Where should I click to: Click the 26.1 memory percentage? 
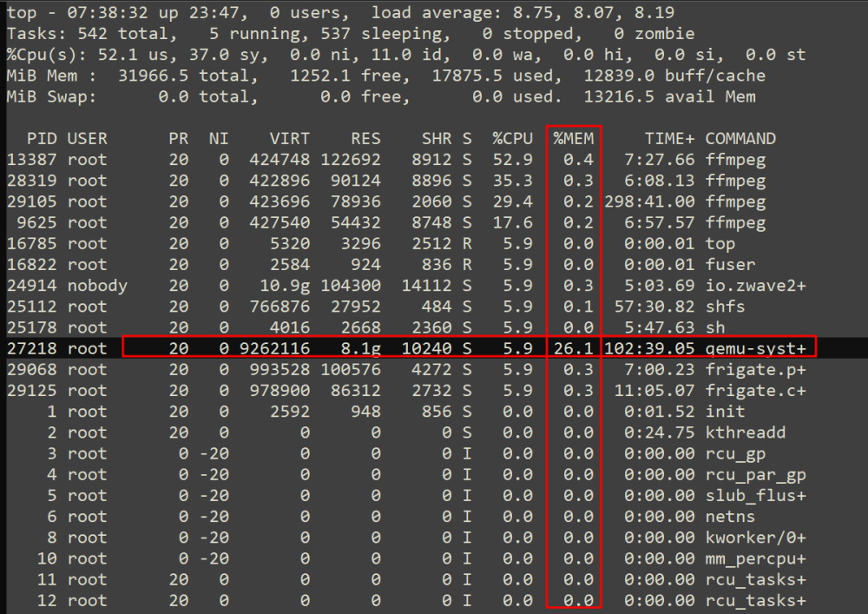(x=574, y=348)
